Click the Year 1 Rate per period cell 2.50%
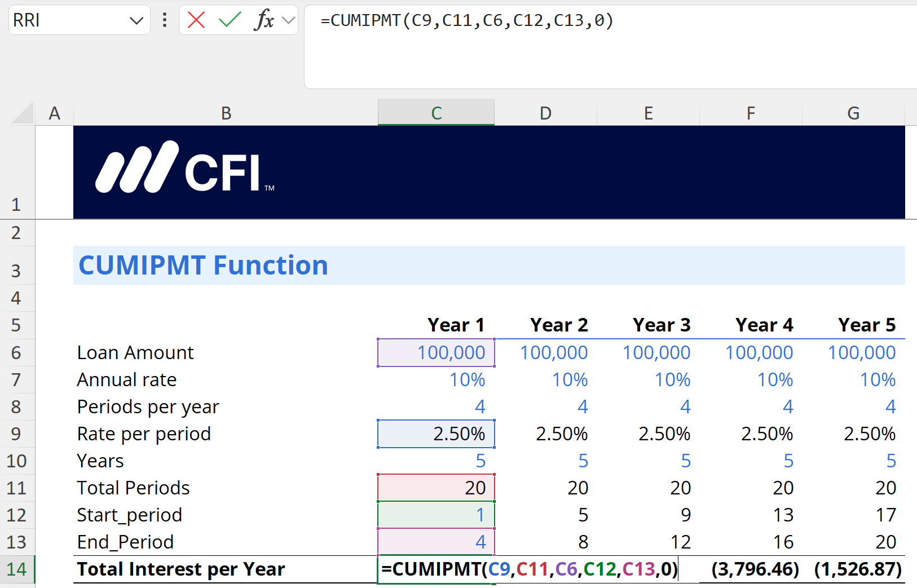 436,434
